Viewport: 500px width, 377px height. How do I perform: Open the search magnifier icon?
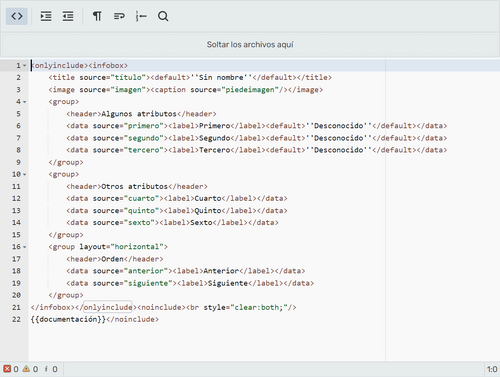click(163, 16)
